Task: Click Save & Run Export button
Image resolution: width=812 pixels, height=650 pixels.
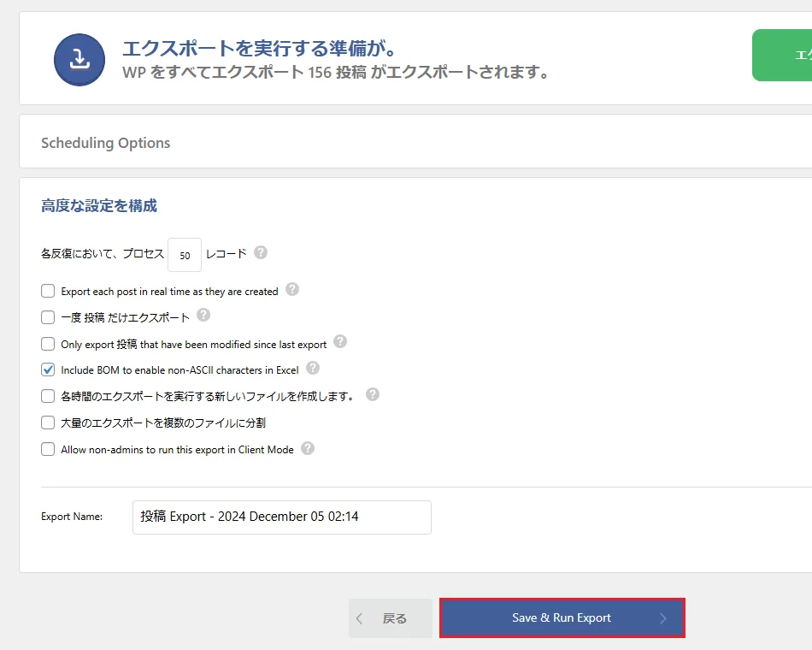Action: tap(562, 617)
